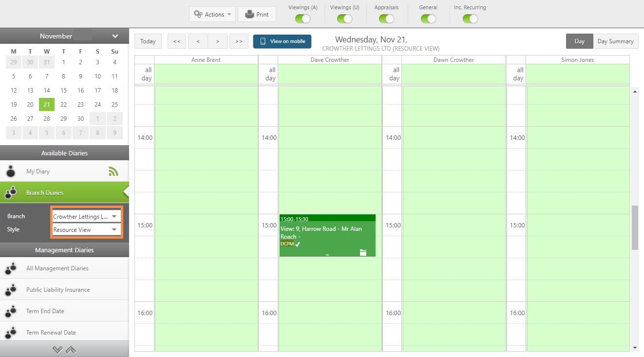Select November 22 in the calendar

[64, 104]
